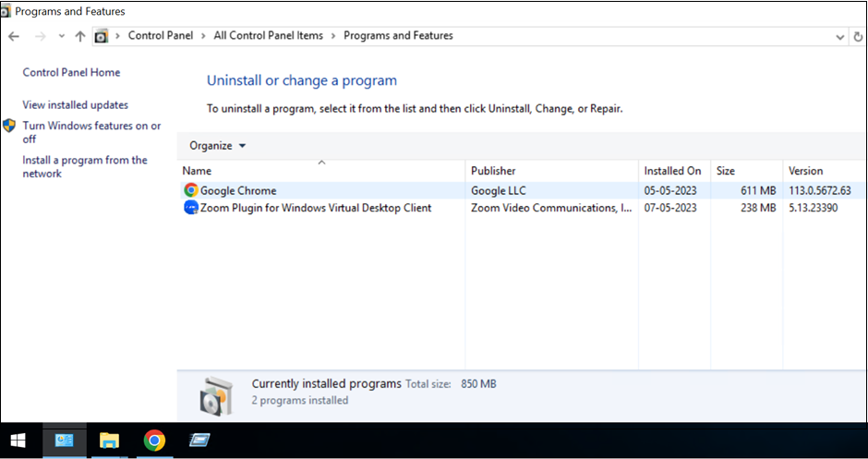868x459 pixels.
Task: Launch Google Chrome from the taskbar
Action: 154,441
